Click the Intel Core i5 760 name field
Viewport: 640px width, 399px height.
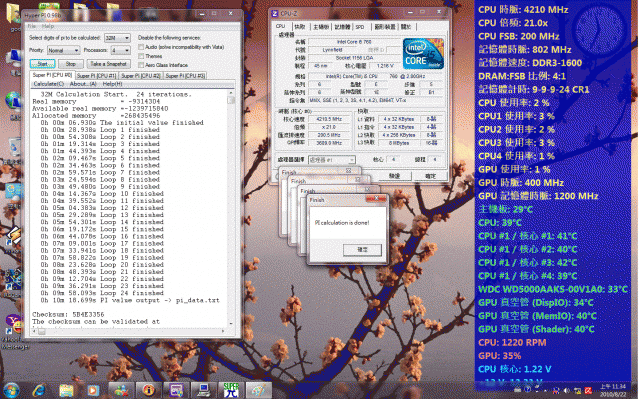point(353,42)
